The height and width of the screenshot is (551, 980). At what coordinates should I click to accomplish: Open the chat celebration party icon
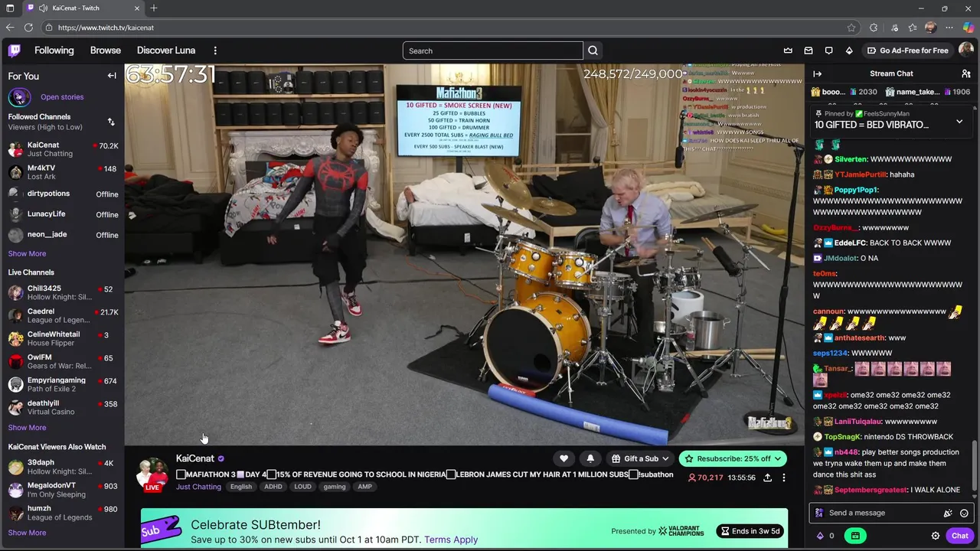(948, 514)
